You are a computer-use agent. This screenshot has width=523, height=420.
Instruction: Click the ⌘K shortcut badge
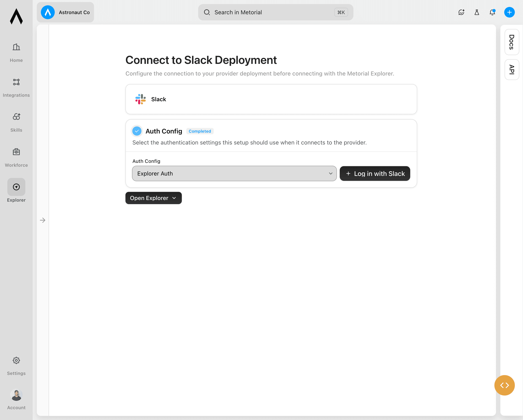click(x=341, y=12)
